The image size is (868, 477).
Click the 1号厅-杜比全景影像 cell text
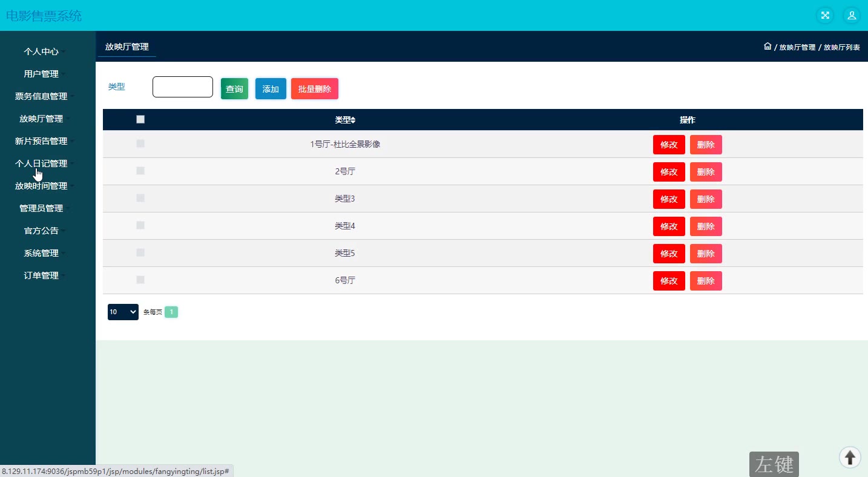pyautogui.click(x=345, y=144)
